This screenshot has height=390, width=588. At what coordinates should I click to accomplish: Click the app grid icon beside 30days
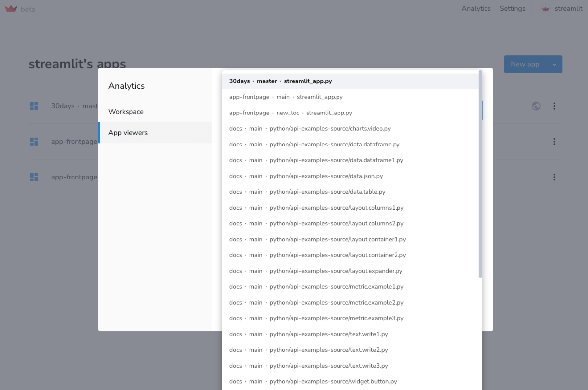click(34, 106)
